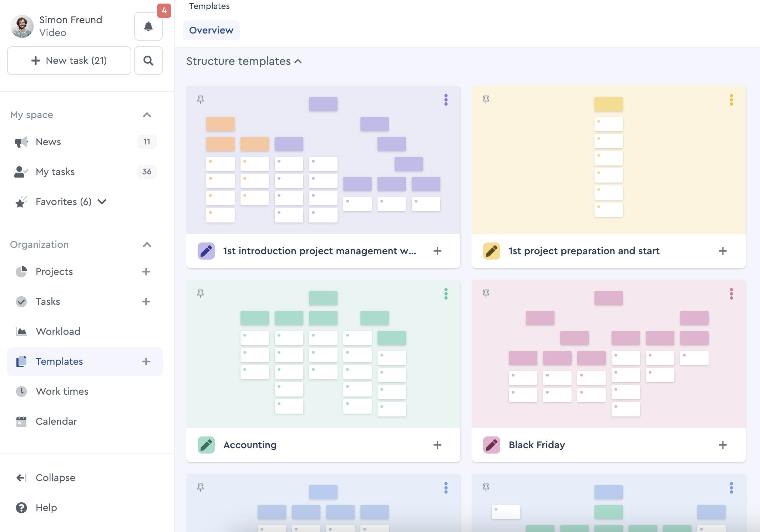Click the red notification badge 4
760x532 pixels.
tap(164, 10)
